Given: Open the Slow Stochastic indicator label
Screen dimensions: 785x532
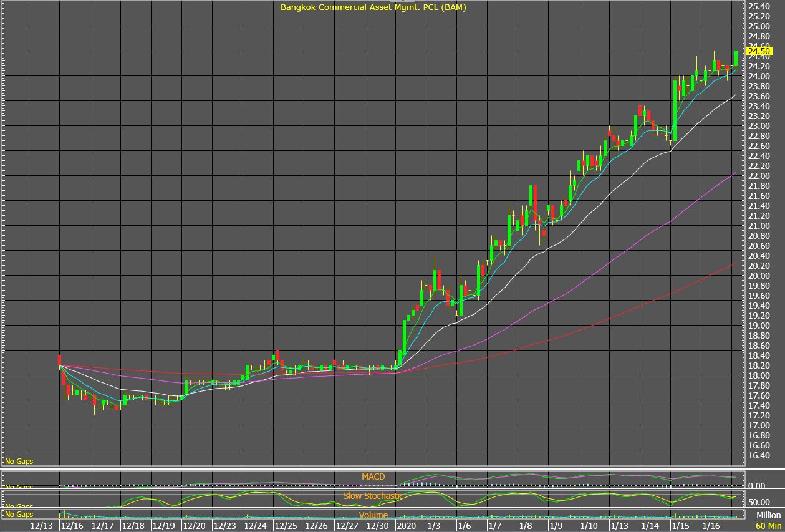Looking at the screenshot, I should pos(373,496).
